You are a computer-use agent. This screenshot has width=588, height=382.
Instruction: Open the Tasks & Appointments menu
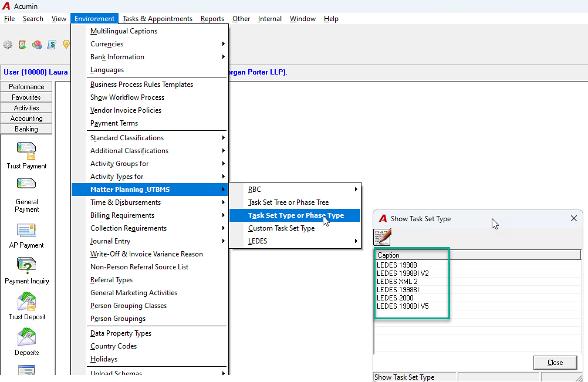click(x=157, y=19)
